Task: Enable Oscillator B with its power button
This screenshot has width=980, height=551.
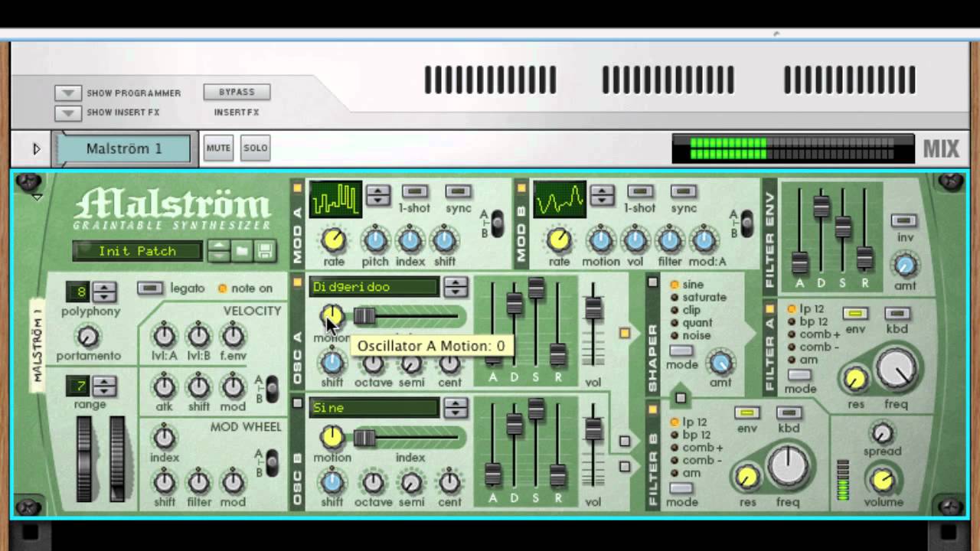Action: click(x=297, y=403)
